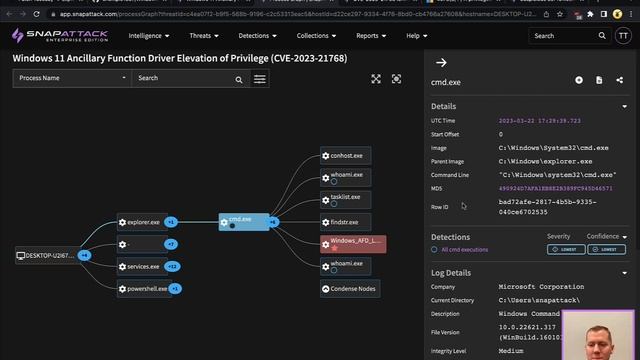640x360 pixels.
Task: Click the top bar search magnifier icon
Action: [x=602, y=36]
